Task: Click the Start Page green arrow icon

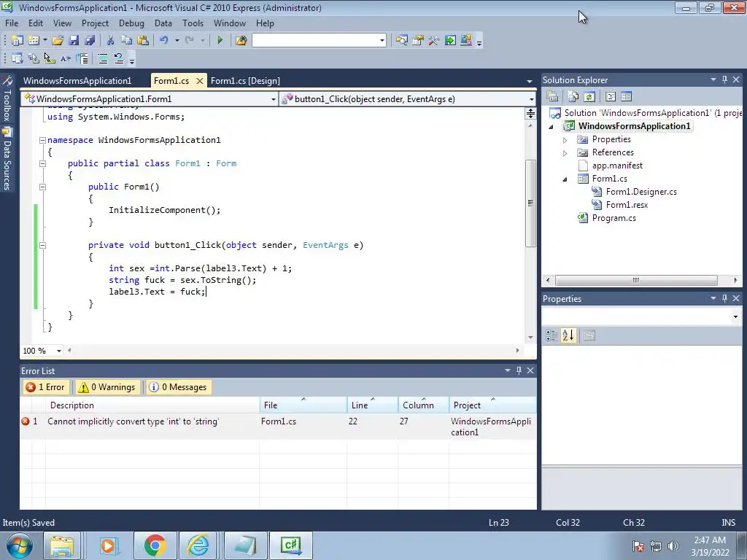Action: [x=449, y=41]
